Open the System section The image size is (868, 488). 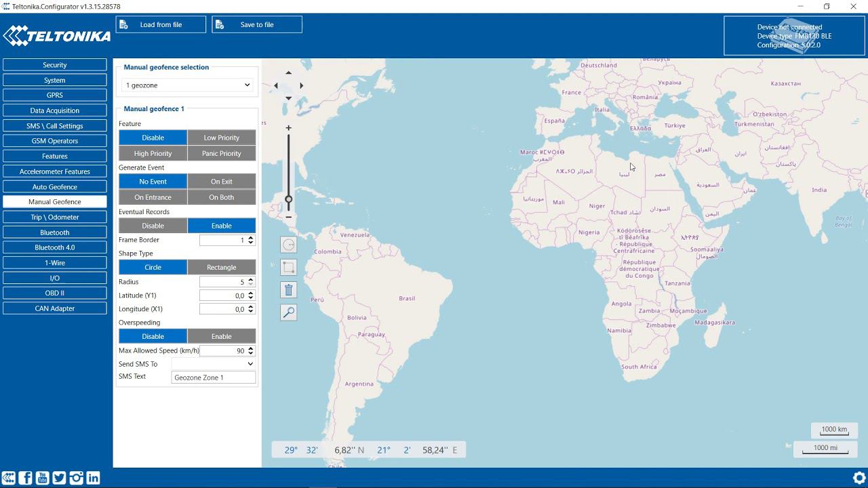pos(55,80)
